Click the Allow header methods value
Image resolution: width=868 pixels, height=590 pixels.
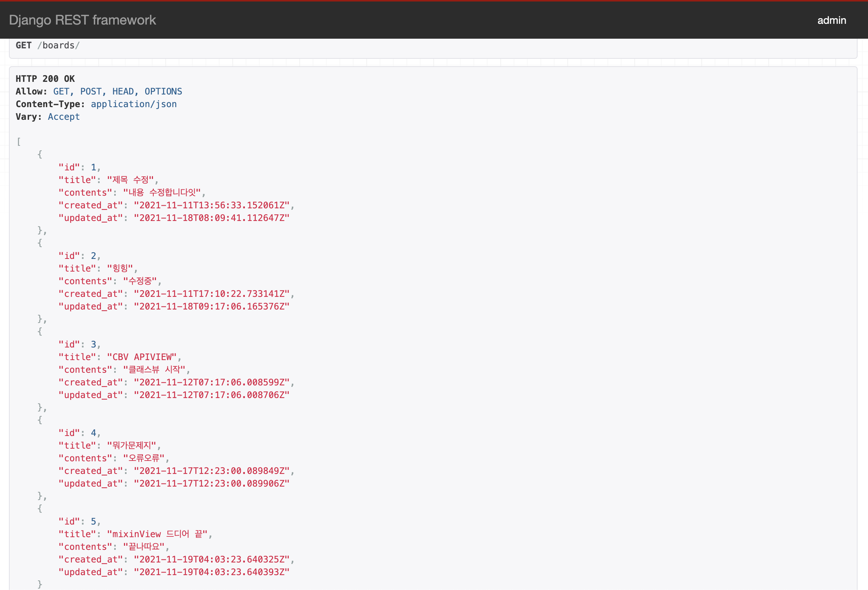pyautogui.click(x=117, y=92)
